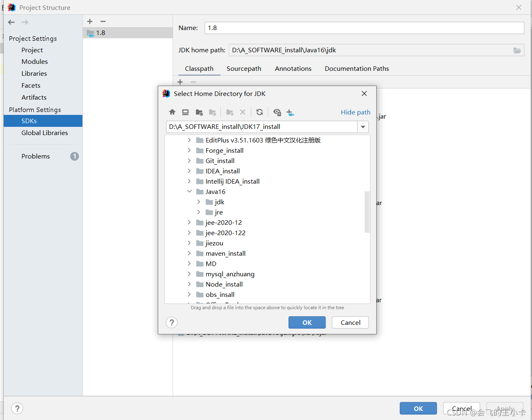This screenshot has height=420, width=532.
Task: Open the path history dropdown
Action: tap(363, 127)
